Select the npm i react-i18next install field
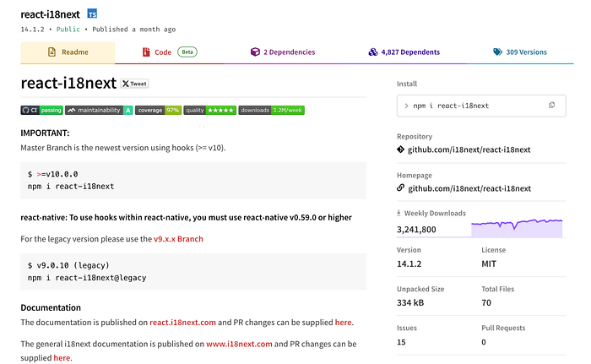This screenshot has width=591, height=364. pos(481,106)
